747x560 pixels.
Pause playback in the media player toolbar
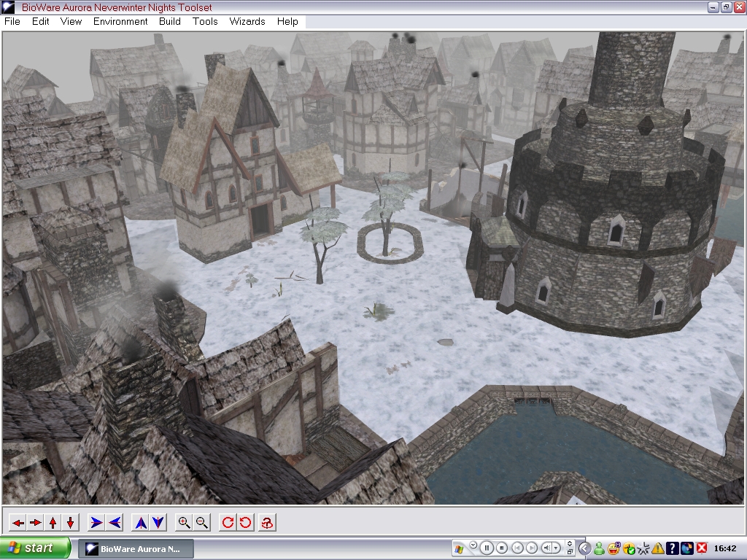[487, 548]
